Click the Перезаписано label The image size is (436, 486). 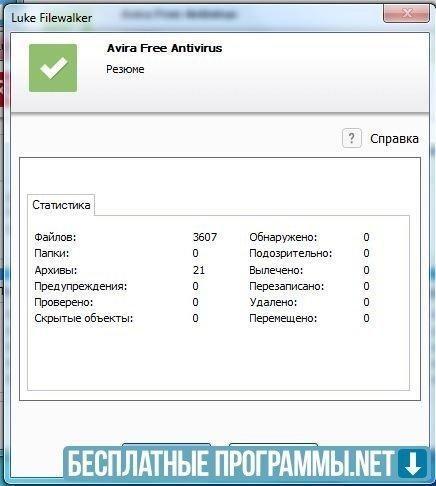[287, 286]
